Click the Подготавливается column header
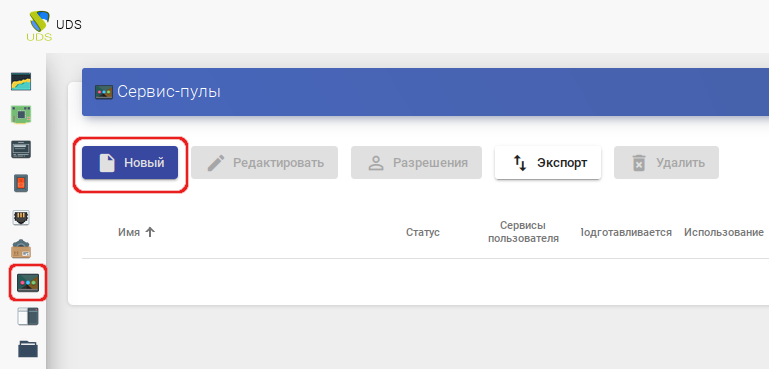 (x=625, y=232)
